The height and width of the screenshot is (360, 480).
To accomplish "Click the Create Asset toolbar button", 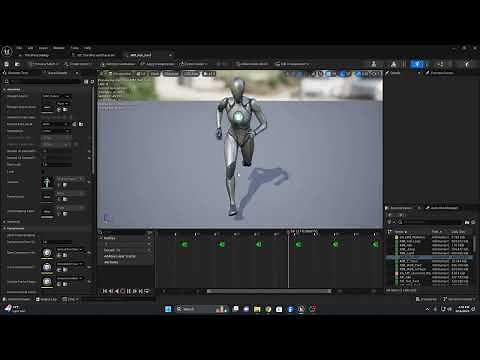I will tap(77, 64).
